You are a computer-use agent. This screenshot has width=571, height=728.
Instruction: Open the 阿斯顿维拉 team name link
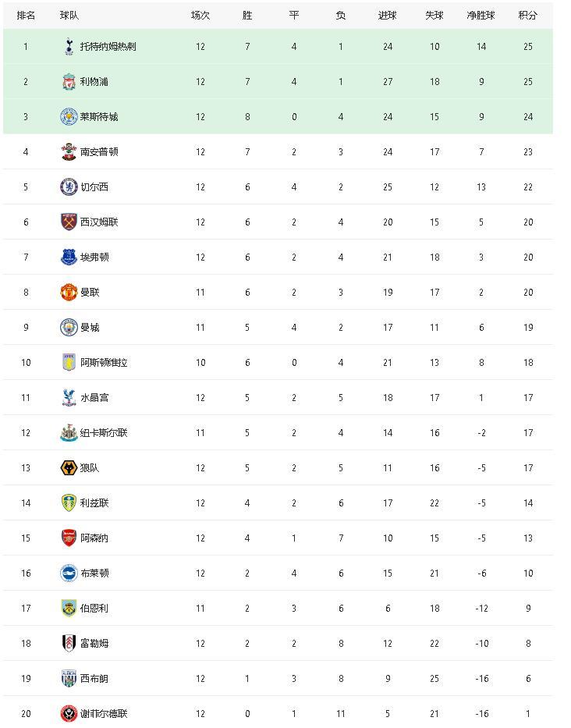104,363
